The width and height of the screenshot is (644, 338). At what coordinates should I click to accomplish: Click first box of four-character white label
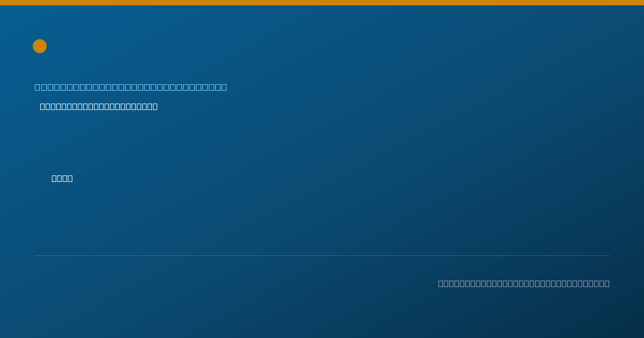(54, 179)
